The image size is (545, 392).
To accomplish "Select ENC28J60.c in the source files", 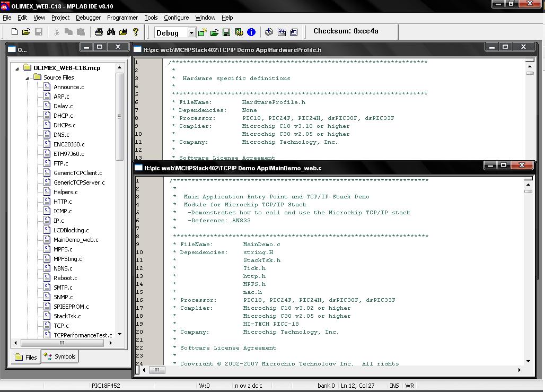I will 69,144.
